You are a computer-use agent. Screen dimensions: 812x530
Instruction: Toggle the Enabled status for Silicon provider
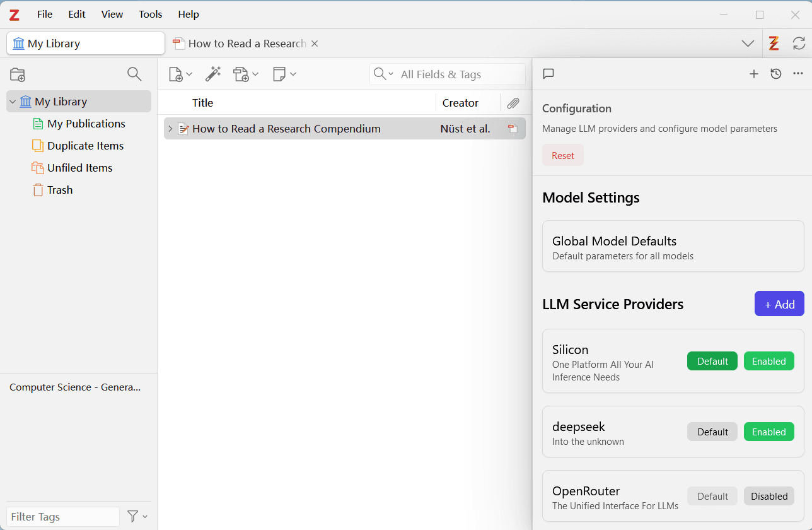click(768, 361)
